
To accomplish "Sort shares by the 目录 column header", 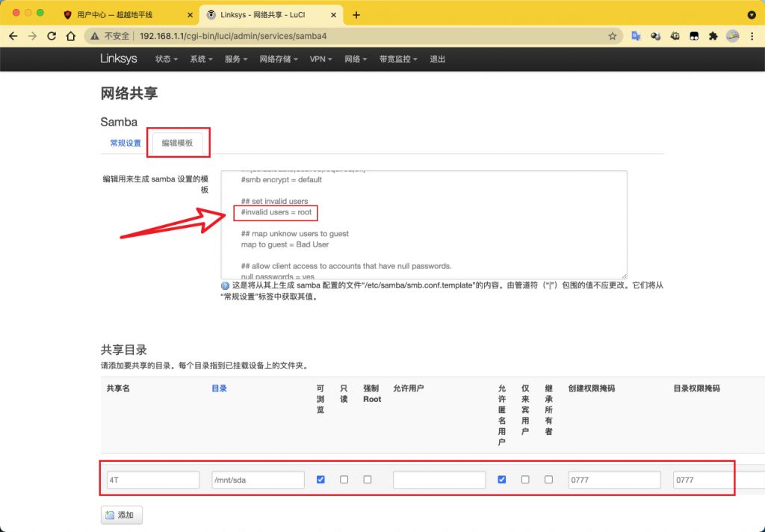I will [x=219, y=389].
